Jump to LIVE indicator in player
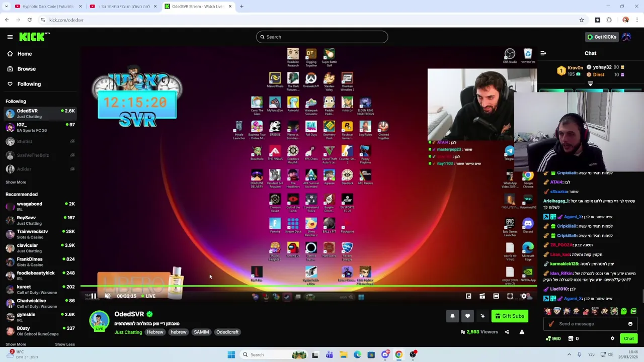 pyautogui.click(x=147, y=296)
